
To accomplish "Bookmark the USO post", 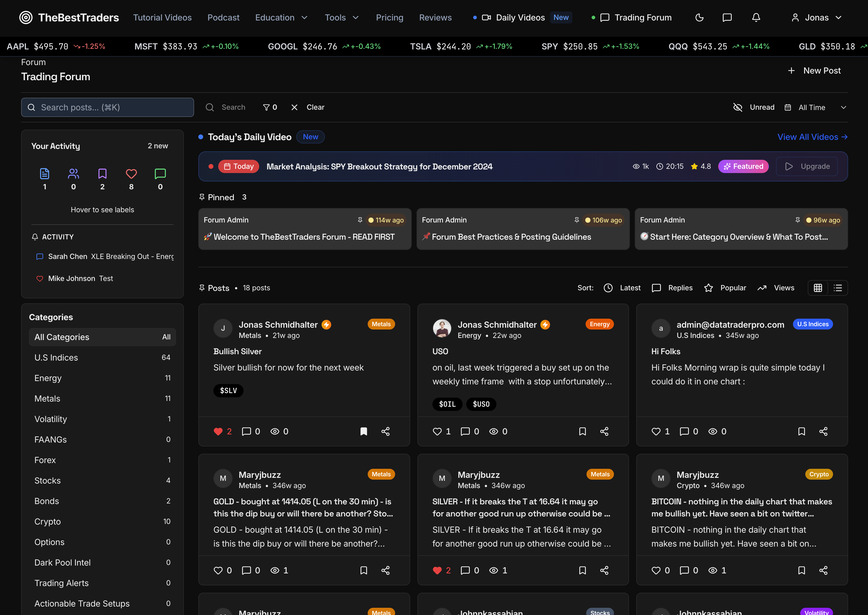I will tap(582, 431).
